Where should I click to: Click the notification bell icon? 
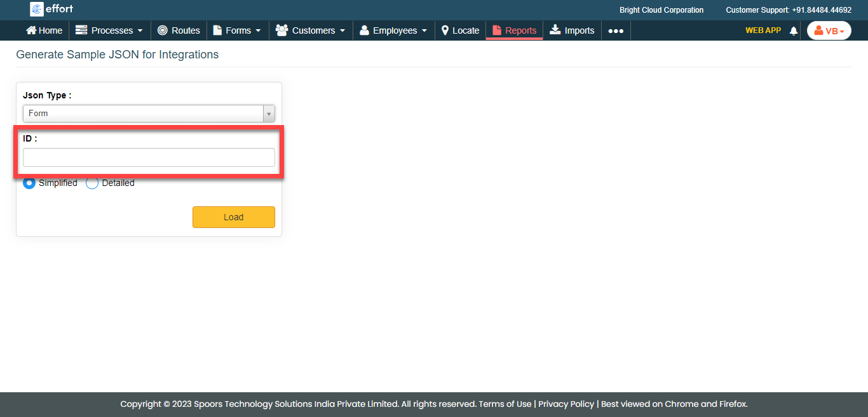[x=793, y=31]
